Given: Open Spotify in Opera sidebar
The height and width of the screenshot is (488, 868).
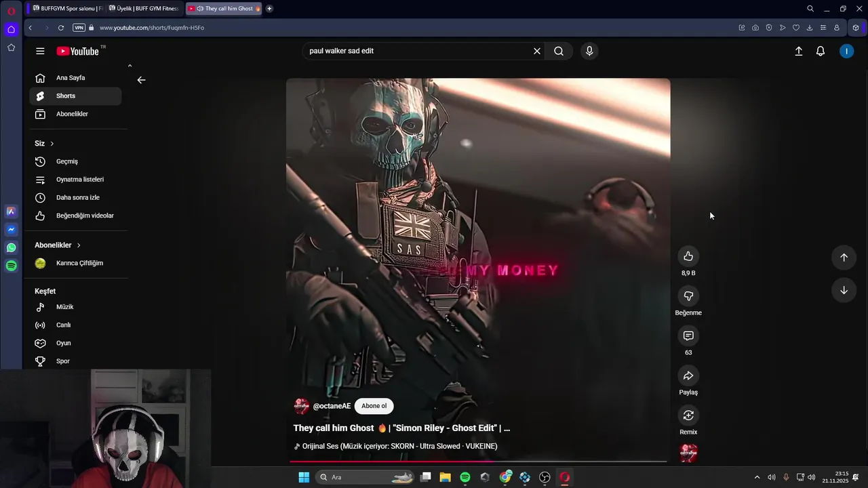Looking at the screenshot, I should (12, 266).
